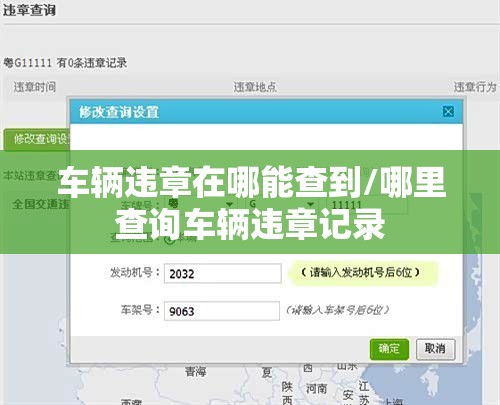Open the province 粤 dropdown
Image resolution: width=500 pixels, height=405 pixels.
click(201, 204)
